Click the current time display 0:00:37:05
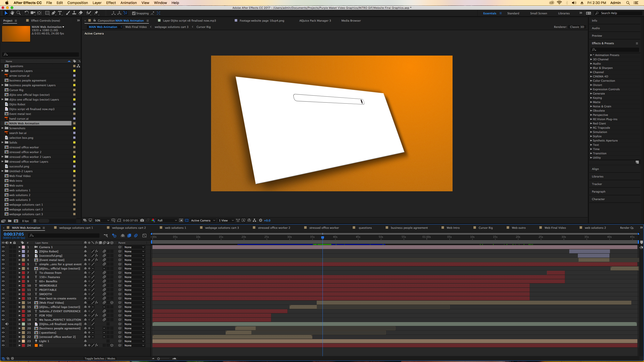This screenshot has height=362, width=644. [x=13, y=234]
